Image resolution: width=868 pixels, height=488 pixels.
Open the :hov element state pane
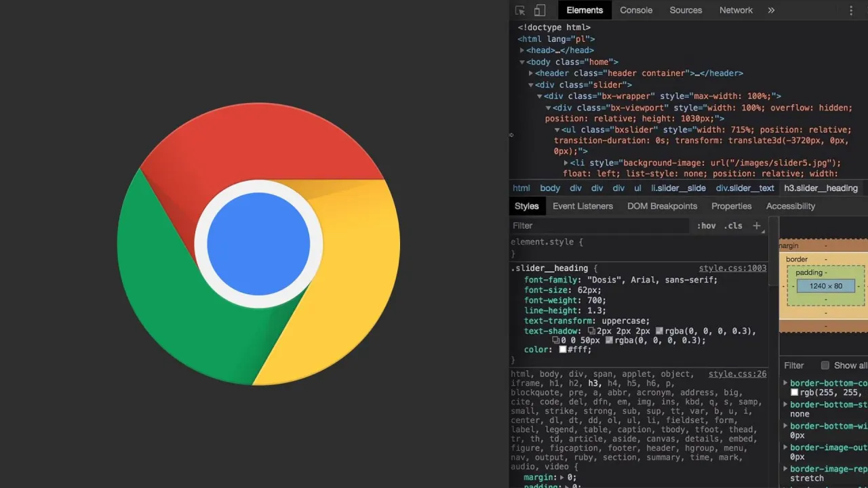click(707, 226)
